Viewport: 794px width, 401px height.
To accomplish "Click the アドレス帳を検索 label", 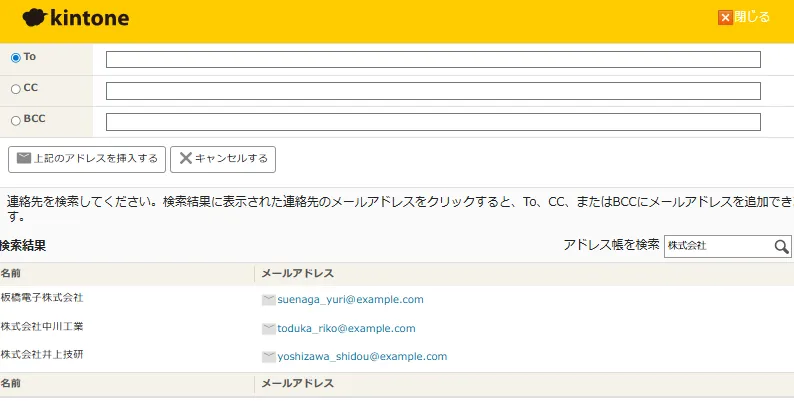I will coord(611,245).
